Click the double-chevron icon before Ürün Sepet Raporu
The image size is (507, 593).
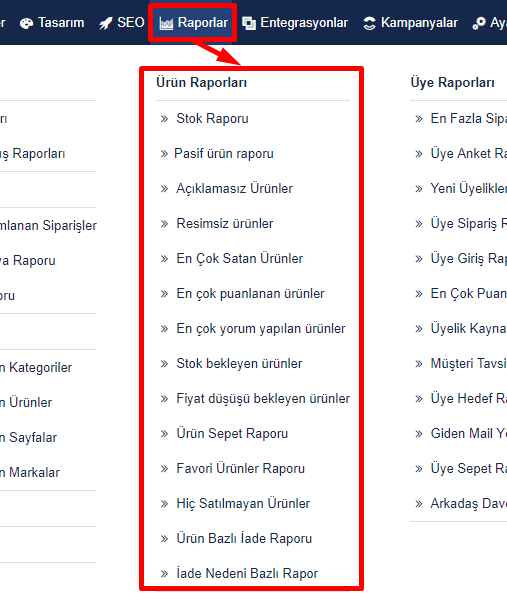click(164, 433)
